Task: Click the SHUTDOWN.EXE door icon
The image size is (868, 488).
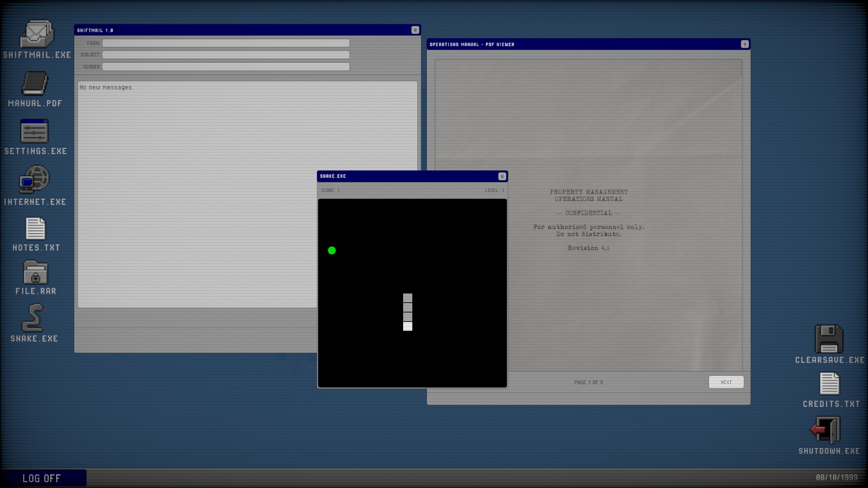Action: (x=826, y=430)
